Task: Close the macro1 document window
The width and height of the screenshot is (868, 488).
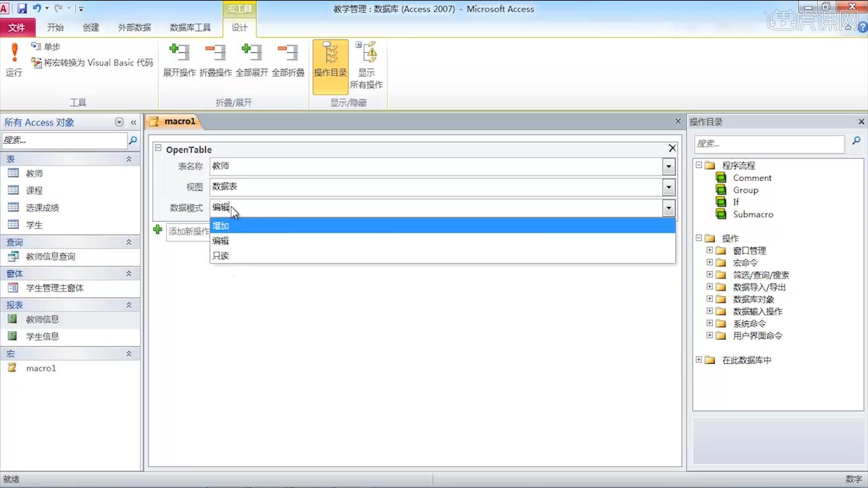Action: click(678, 121)
